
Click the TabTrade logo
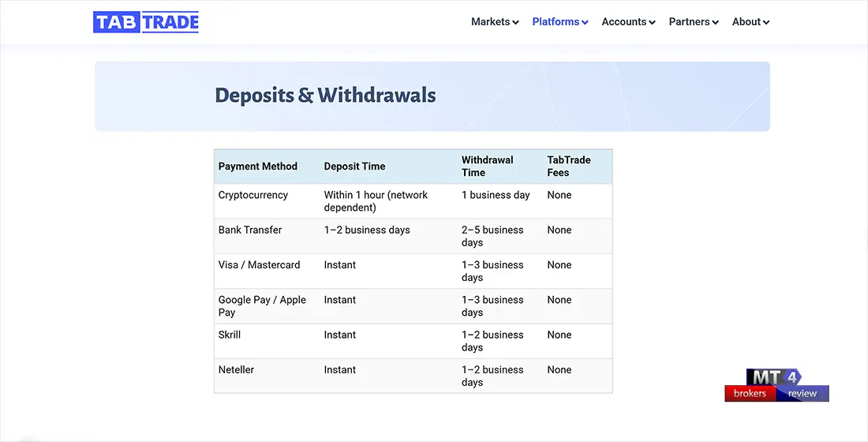coord(146,22)
